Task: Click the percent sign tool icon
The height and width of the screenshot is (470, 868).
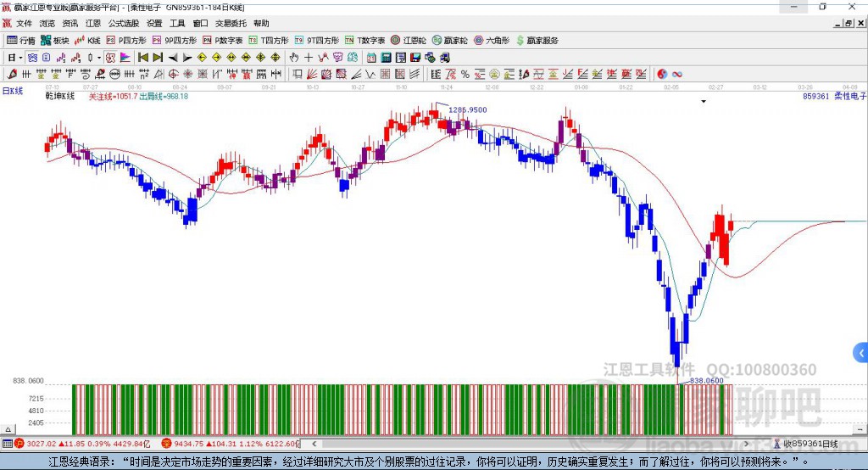Action: [465, 75]
